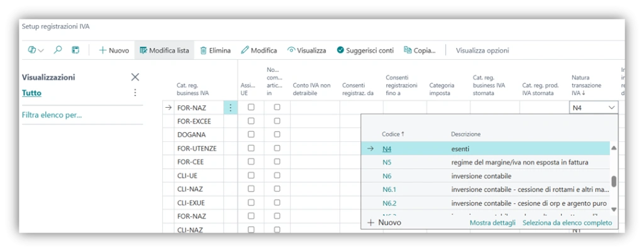Close the Visualizzazioni pane
Screen dimensions: 644x252
[135, 77]
